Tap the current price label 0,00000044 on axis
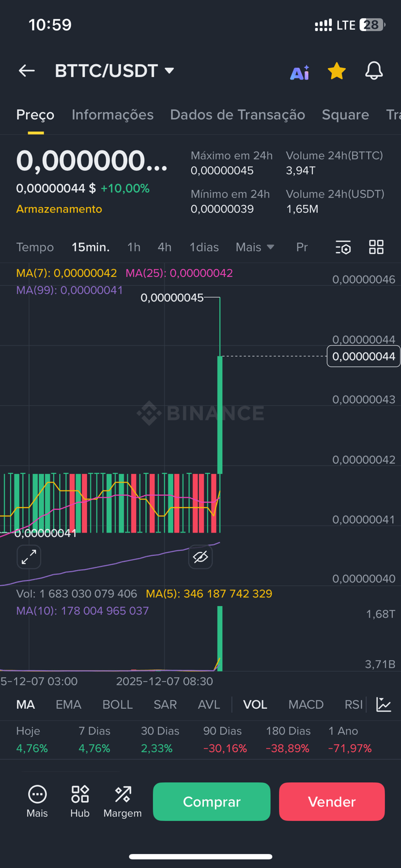Screen dimensions: 401x868 [x=364, y=356]
